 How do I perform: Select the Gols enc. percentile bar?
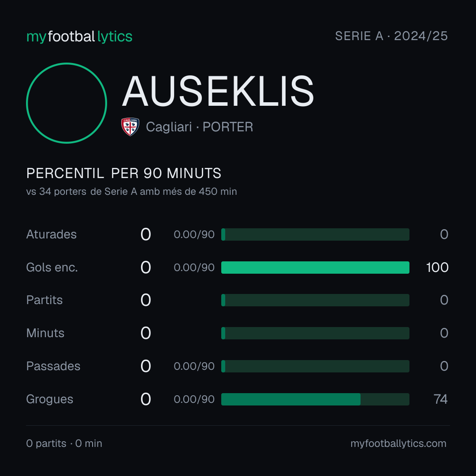pos(315,268)
